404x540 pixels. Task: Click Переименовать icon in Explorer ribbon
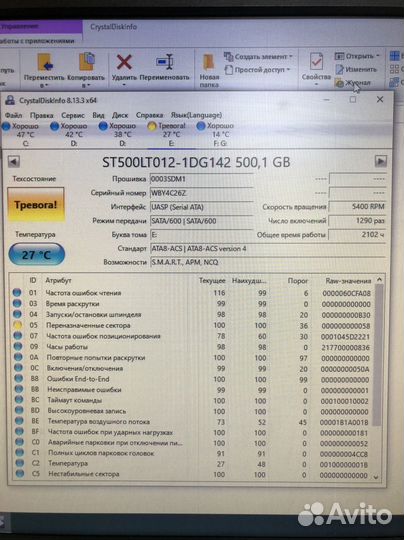165,62
